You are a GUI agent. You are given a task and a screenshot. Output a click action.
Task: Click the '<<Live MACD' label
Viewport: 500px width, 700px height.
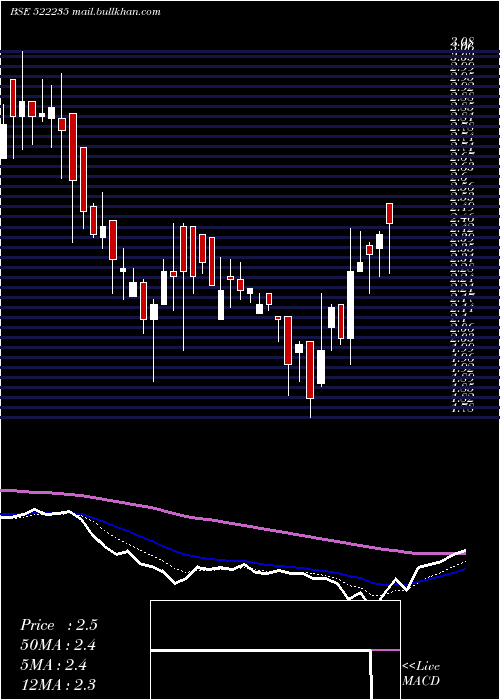point(421,673)
